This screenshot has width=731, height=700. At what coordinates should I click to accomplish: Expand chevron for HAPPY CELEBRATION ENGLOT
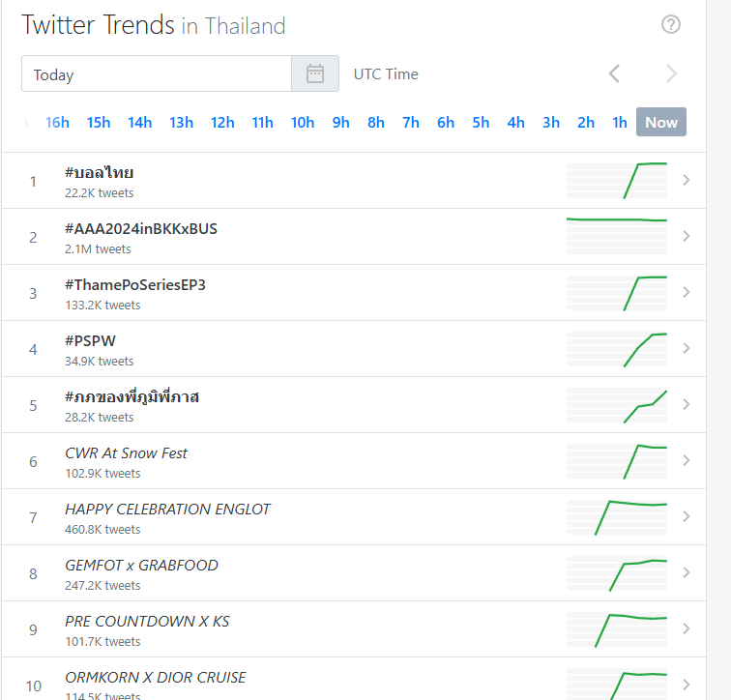point(687,516)
